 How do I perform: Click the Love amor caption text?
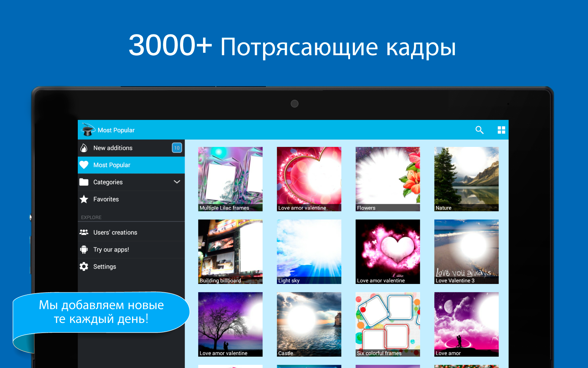(x=448, y=353)
